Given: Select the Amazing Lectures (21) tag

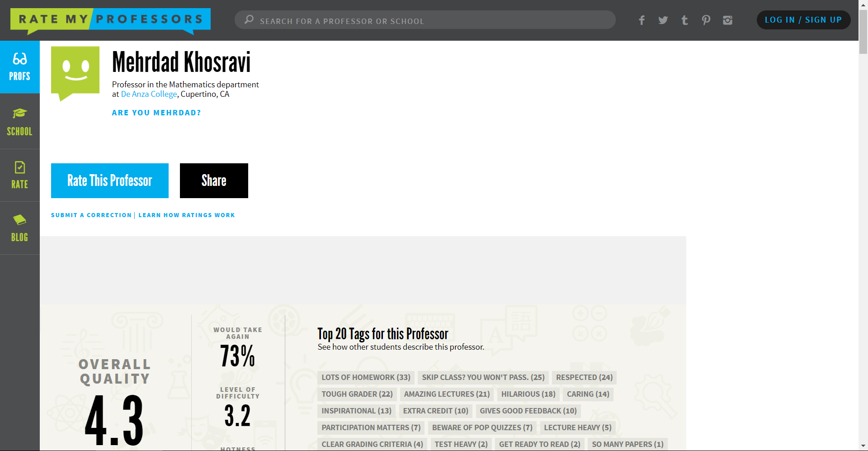Looking at the screenshot, I should (447, 394).
